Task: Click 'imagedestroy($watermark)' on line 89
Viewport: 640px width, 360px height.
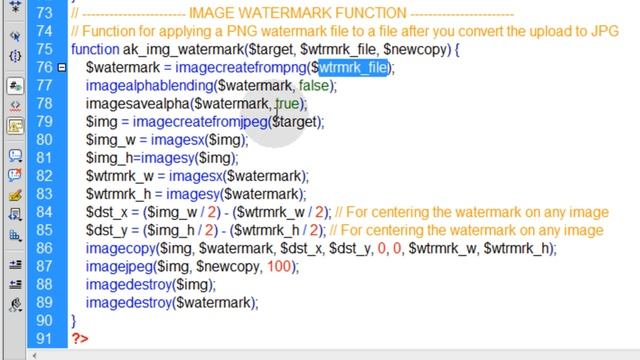Action: click(x=170, y=302)
